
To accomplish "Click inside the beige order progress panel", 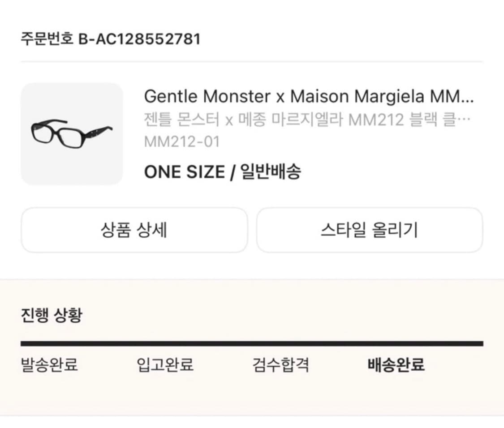I will pos(252,394).
